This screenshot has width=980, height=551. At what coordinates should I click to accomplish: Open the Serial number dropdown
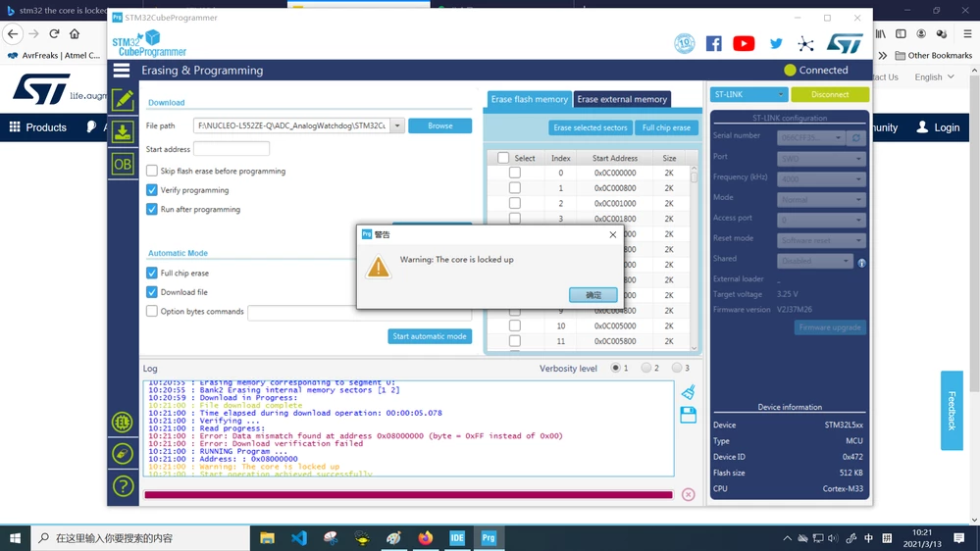coord(811,137)
